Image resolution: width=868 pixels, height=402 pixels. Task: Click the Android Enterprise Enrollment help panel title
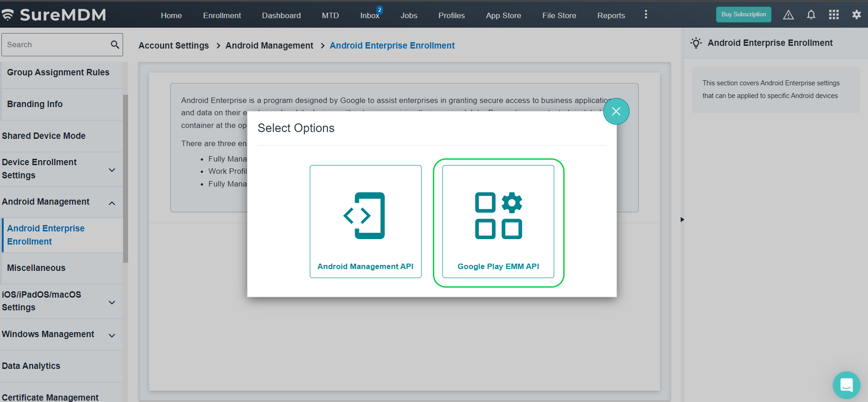tap(770, 43)
